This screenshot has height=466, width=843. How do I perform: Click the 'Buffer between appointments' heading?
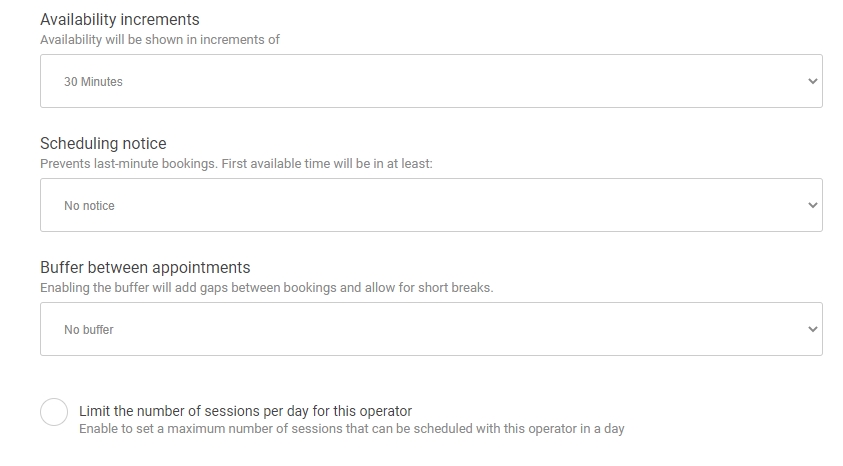[x=145, y=267]
